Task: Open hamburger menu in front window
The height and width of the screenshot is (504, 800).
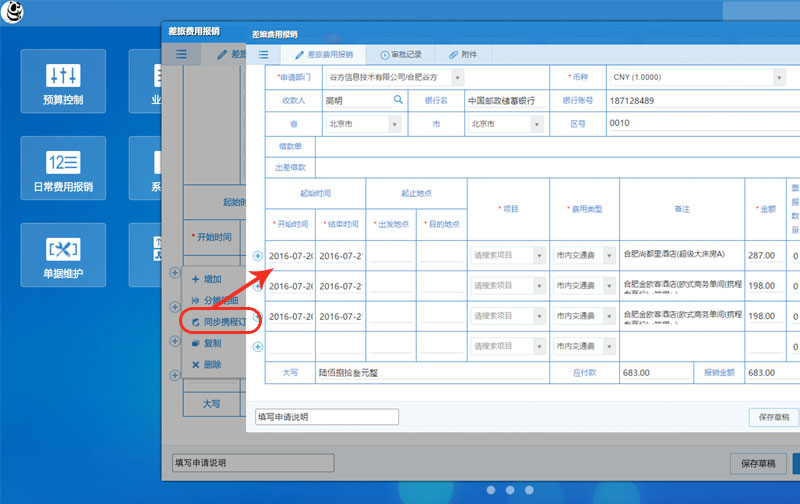Action: tap(263, 55)
